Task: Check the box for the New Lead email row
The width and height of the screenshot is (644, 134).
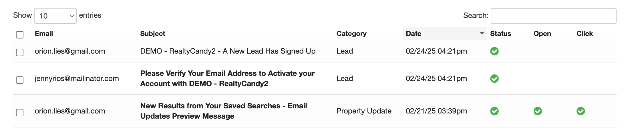Action: (x=20, y=52)
